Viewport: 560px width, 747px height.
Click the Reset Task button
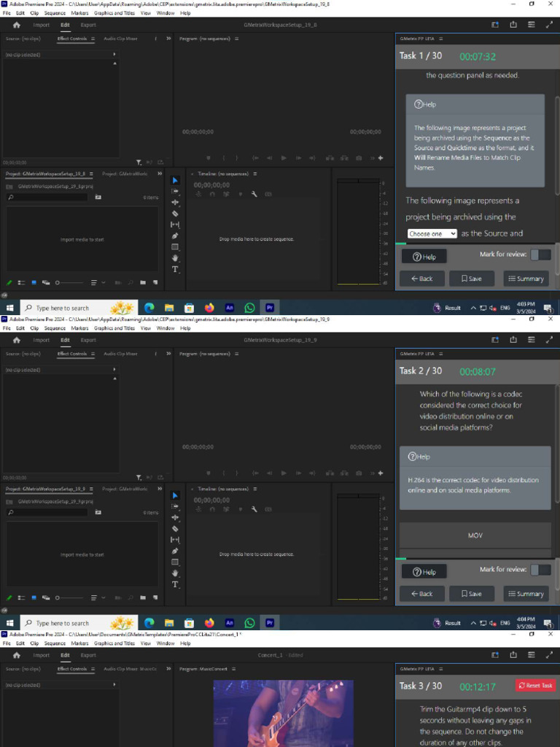click(x=536, y=686)
